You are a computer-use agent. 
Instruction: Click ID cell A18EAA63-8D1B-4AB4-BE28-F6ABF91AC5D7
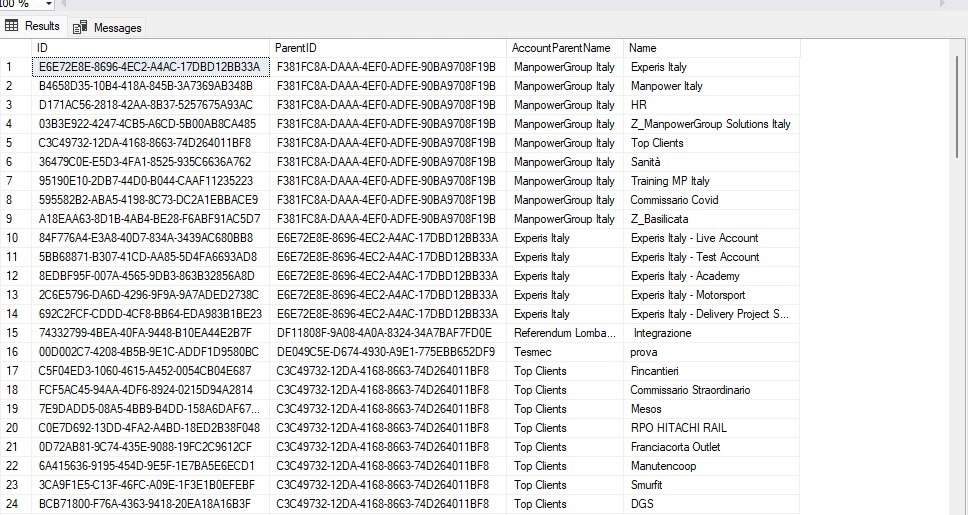click(x=150, y=219)
